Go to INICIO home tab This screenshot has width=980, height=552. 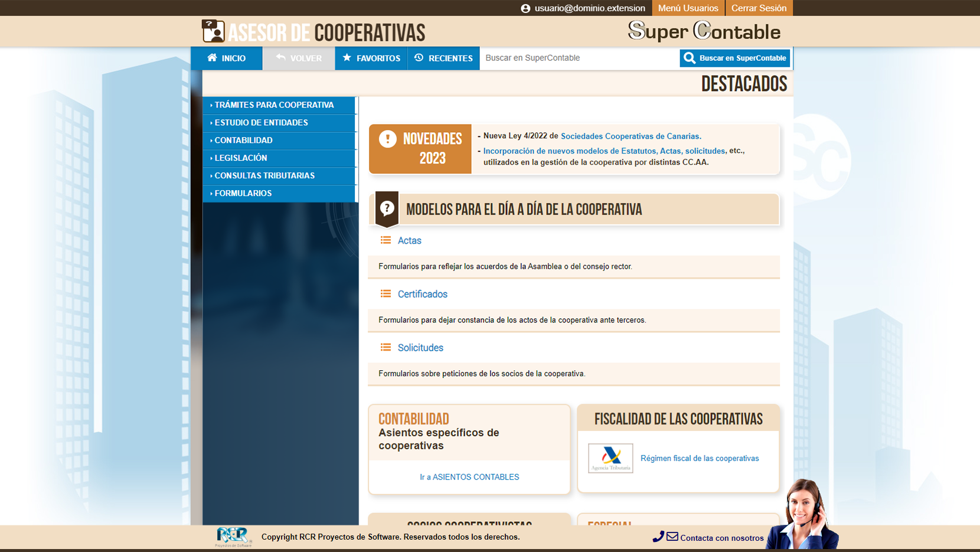pyautogui.click(x=227, y=58)
